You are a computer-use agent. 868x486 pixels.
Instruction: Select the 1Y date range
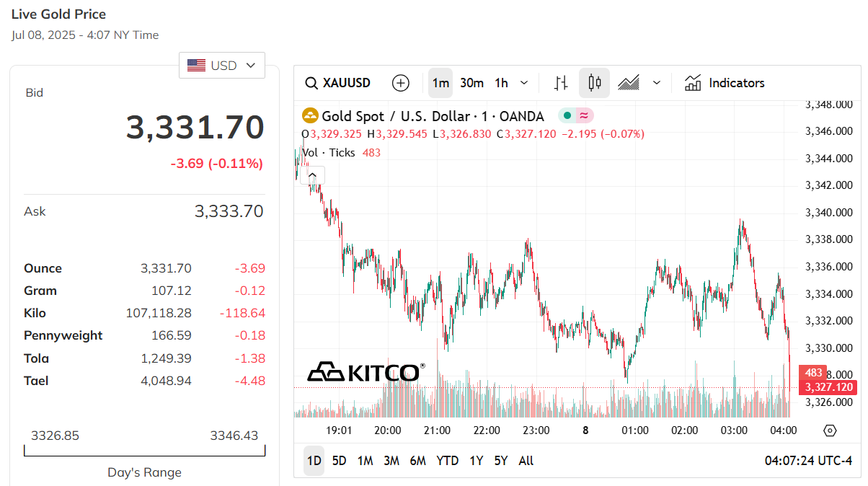point(476,461)
